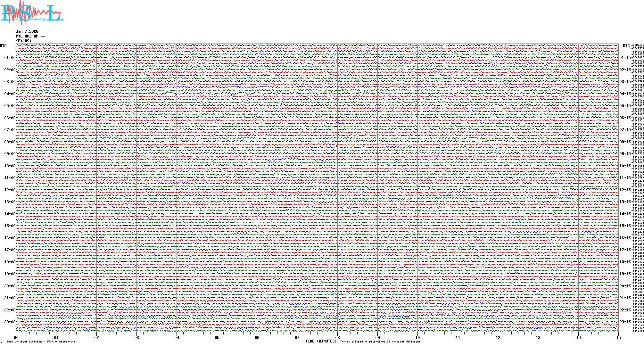Click minute marker 00 on bottom axis
This screenshot has width=644, height=346.
16,337
